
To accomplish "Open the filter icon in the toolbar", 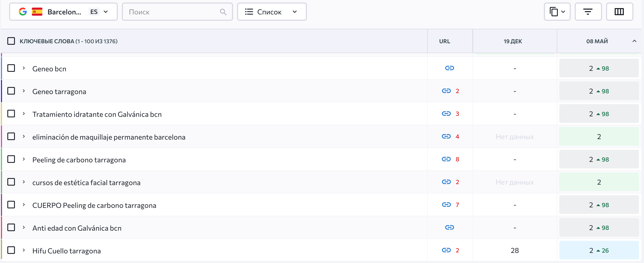I will coord(588,12).
